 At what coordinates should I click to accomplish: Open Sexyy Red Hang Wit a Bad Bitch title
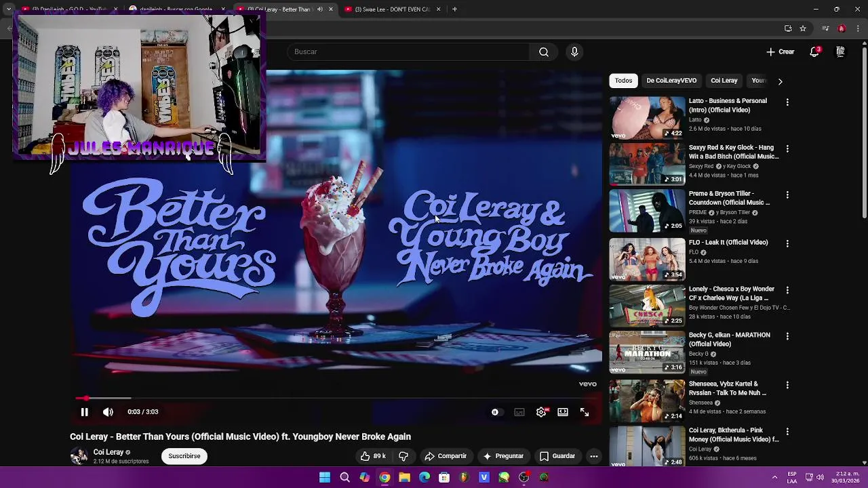pyautogui.click(x=734, y=152)
